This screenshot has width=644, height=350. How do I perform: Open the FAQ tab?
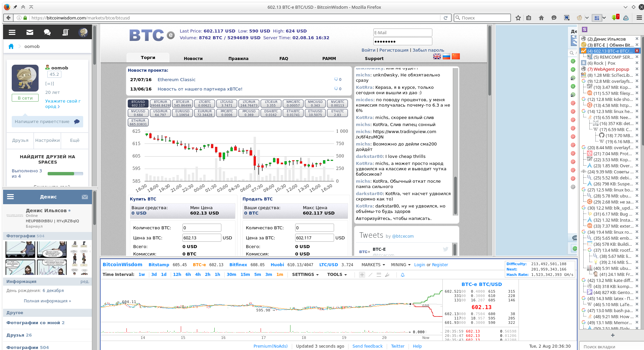click(x=284, y=58)
